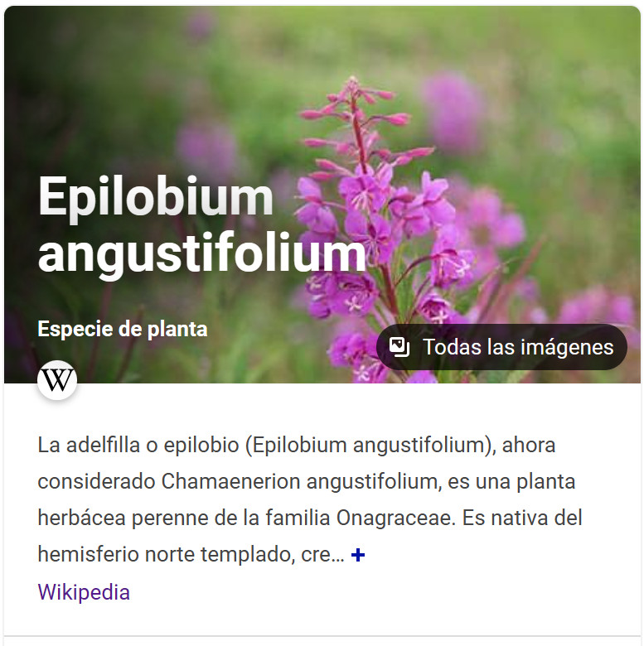
Task: Click the parenthetical (Epilobium angustifolium) in the description
Action: (370, 446)
